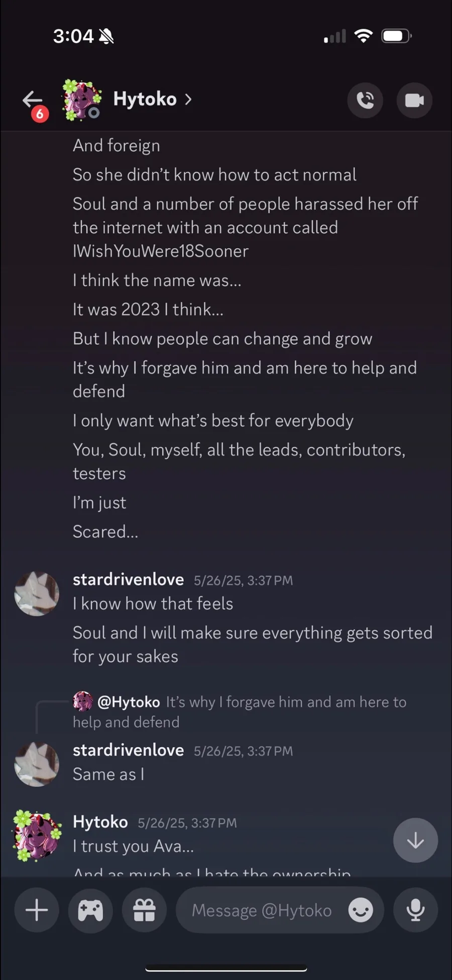The image size is (452, 980).
Task: Tap the microphone voice message button
Action: pos(415,910)
